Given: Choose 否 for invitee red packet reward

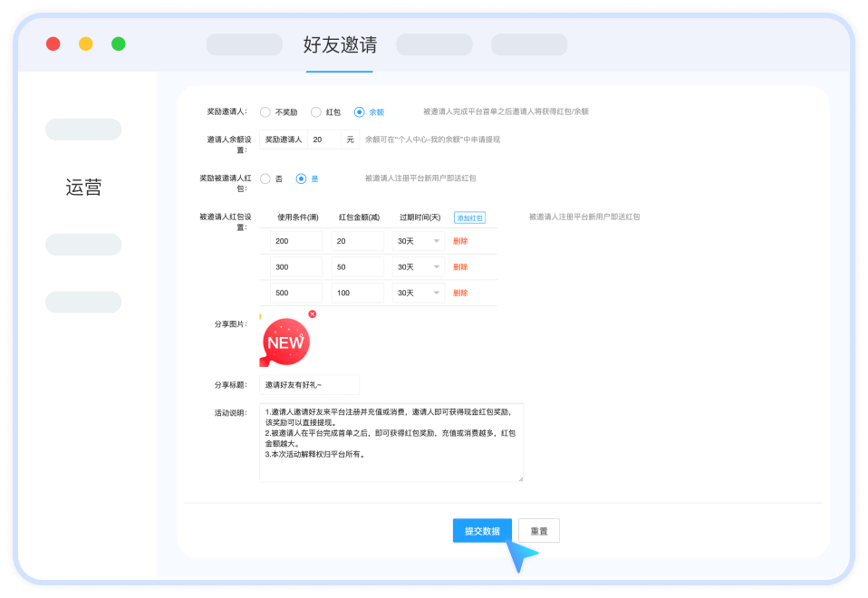Looking at the screenshot, I should (265, 178).
